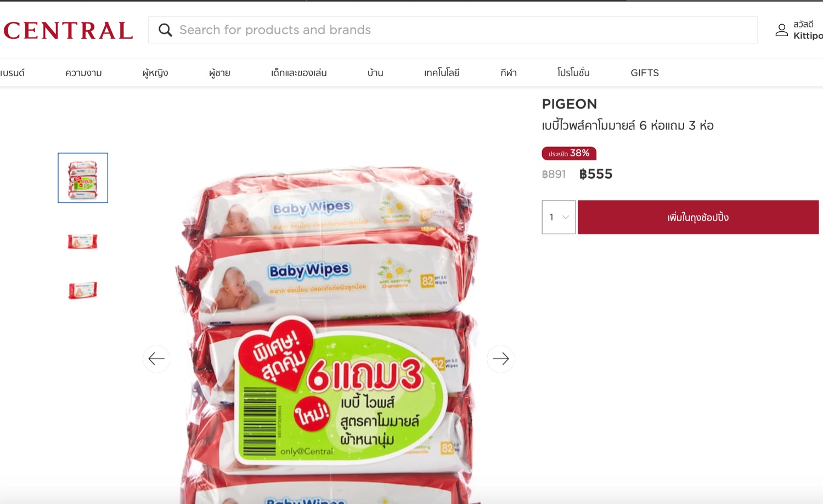This screenshot has width=823, height=504.
Task: Open the GIFTS menu
Action: (645, 73)
